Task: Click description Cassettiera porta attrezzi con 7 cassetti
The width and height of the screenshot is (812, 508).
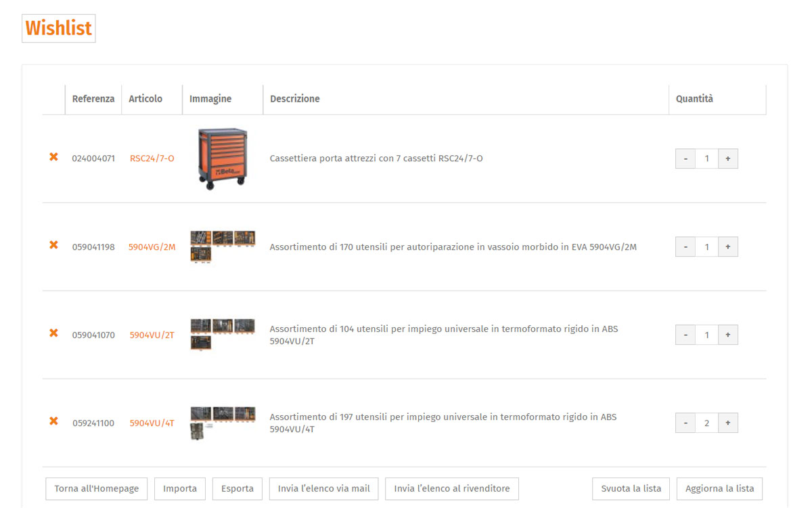Action: point(376,158)
